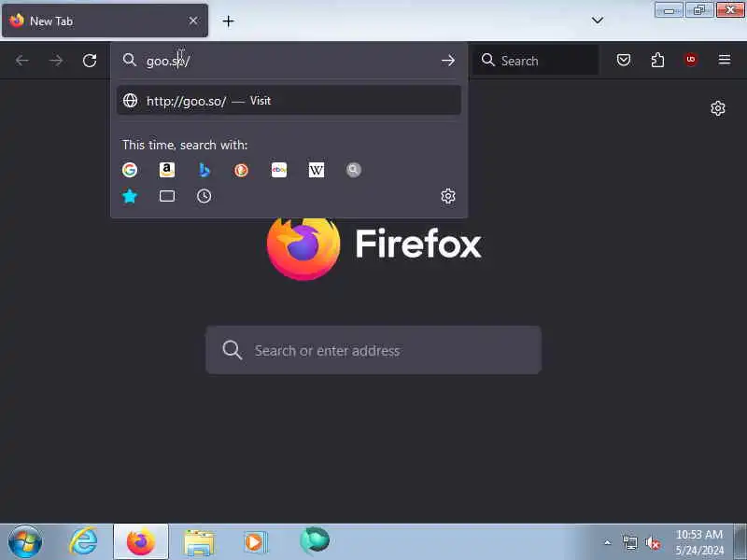This screenshot has width=747, height=560.
Task: Open the Extensions puzzle icon
Action: (x=657, y=60)
